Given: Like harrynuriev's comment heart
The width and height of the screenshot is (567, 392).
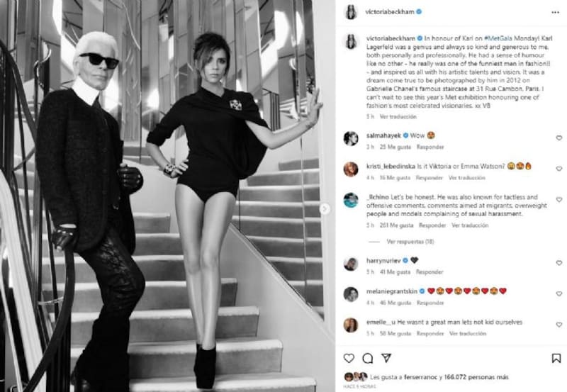Looking at the screenshot, I should [x=559, y=263].
